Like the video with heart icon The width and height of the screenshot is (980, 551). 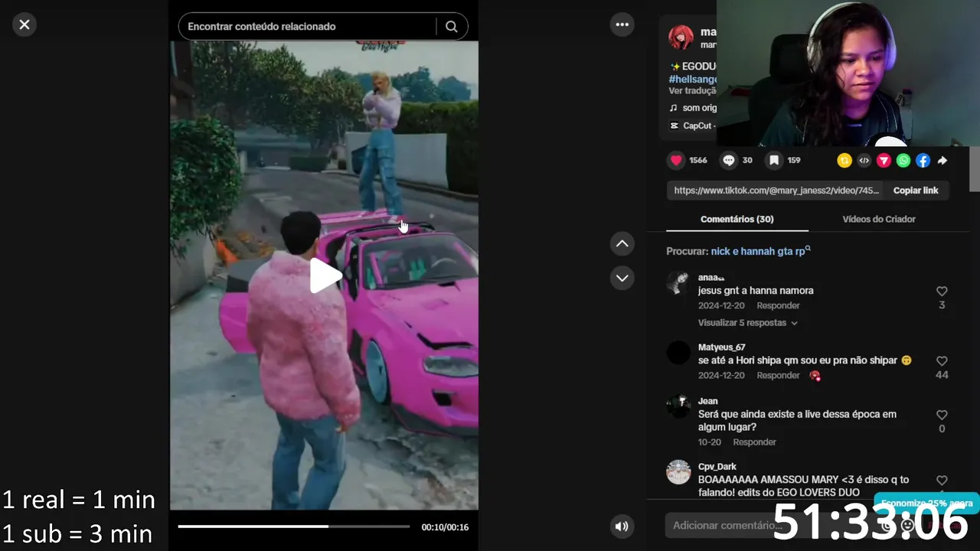click(676, 160)
